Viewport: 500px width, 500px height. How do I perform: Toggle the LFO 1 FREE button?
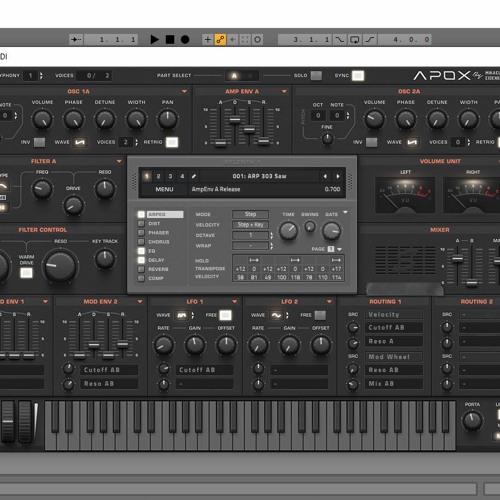225,315
